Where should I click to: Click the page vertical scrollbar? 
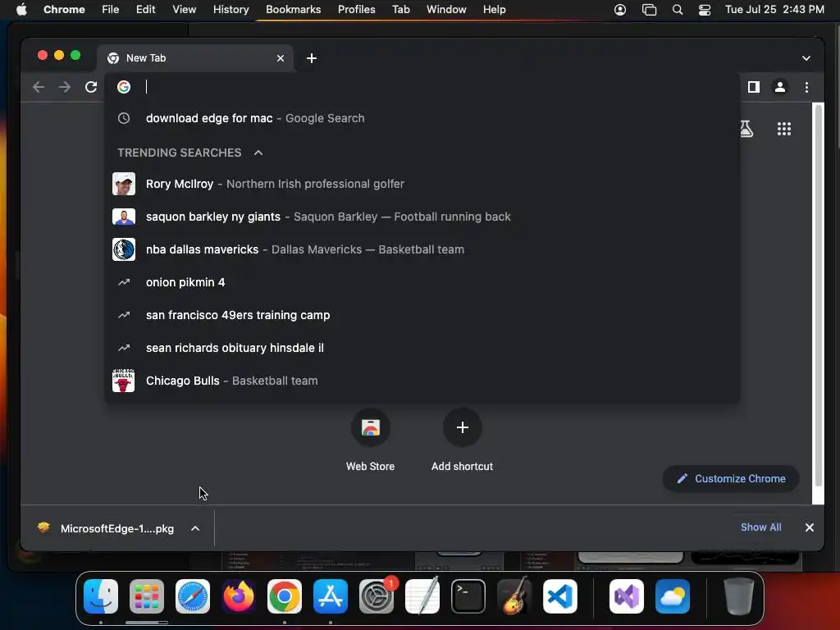coord(818,295)
